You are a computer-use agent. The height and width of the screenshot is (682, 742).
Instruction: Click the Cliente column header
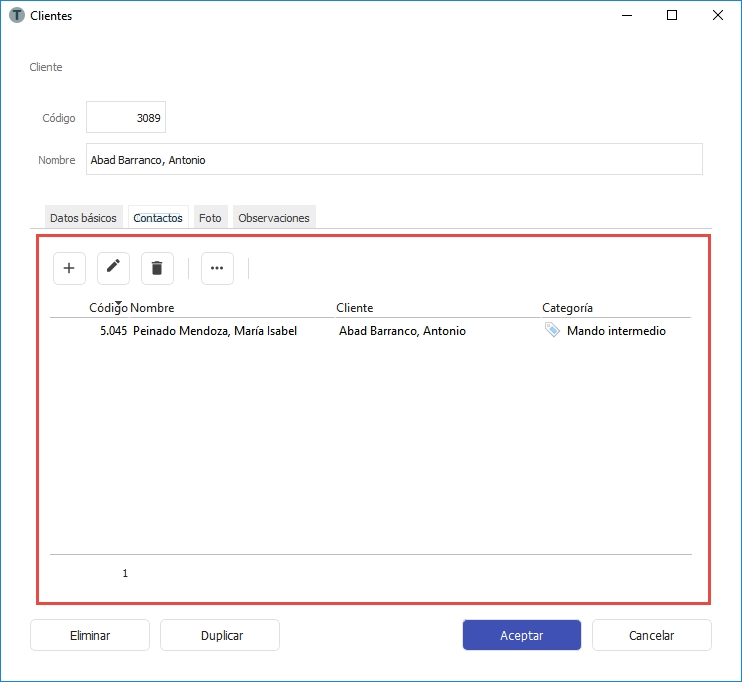[355, 308]
